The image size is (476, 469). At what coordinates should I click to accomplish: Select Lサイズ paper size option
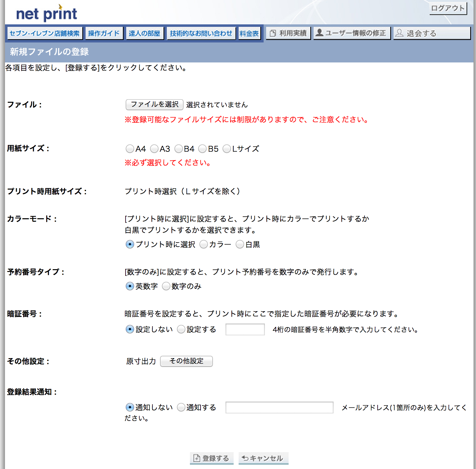point(227,149)
